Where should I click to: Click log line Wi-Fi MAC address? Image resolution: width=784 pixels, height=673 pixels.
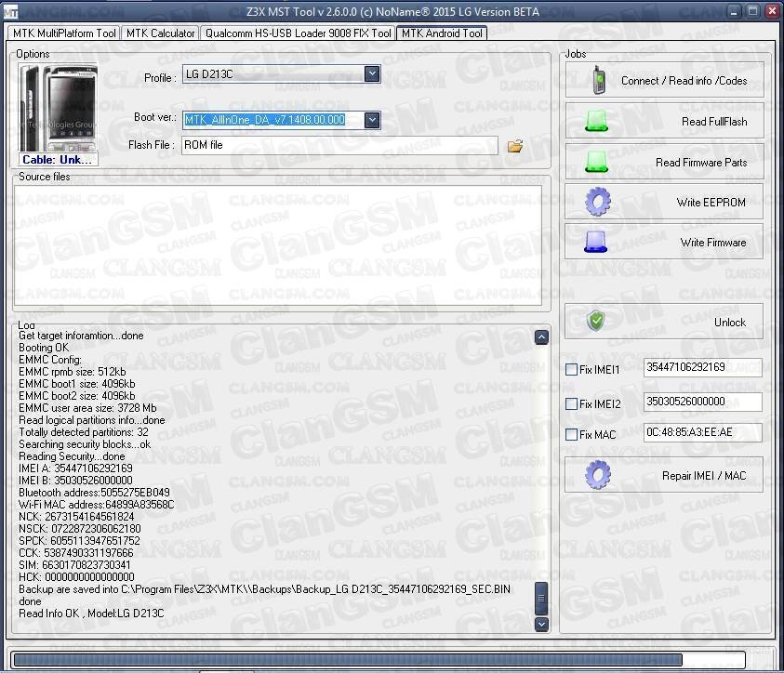click(97, 505)
